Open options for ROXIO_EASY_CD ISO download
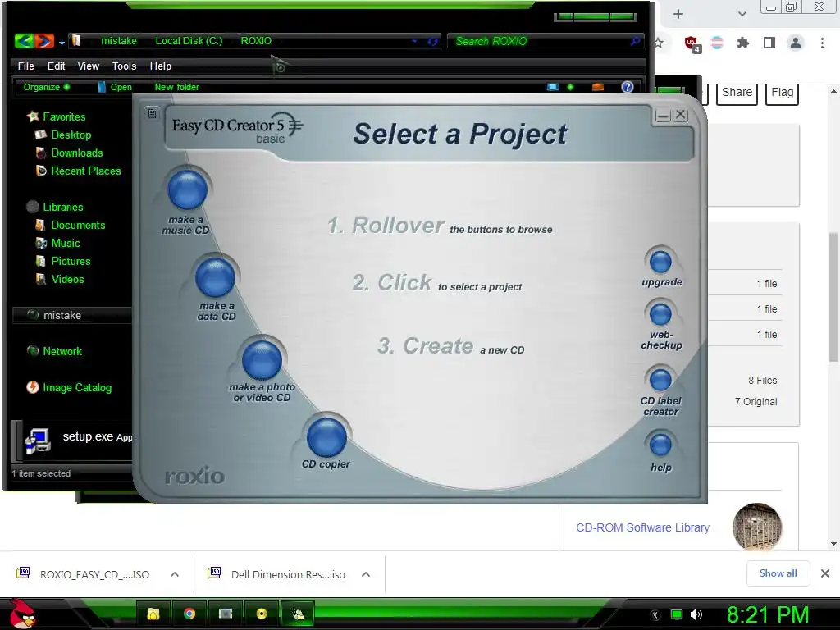This screenshot has height=630, width=840. tap(175, 574)
